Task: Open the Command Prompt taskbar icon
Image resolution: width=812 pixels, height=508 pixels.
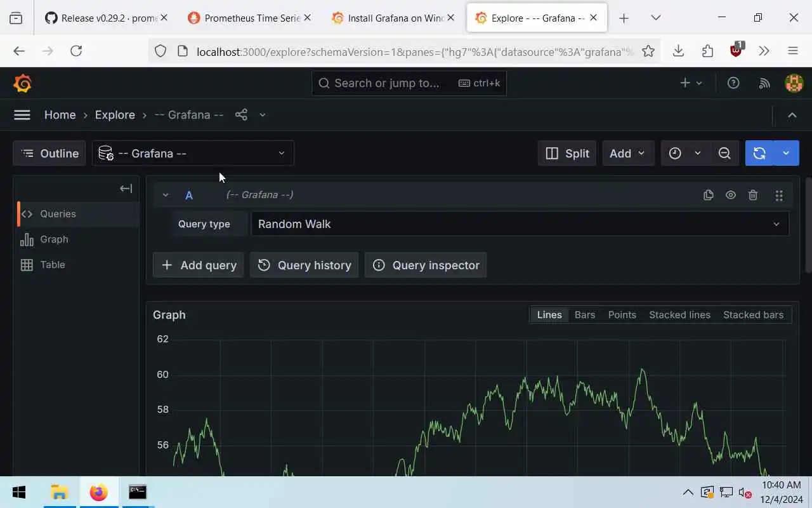Action: [x=138, y=492]
